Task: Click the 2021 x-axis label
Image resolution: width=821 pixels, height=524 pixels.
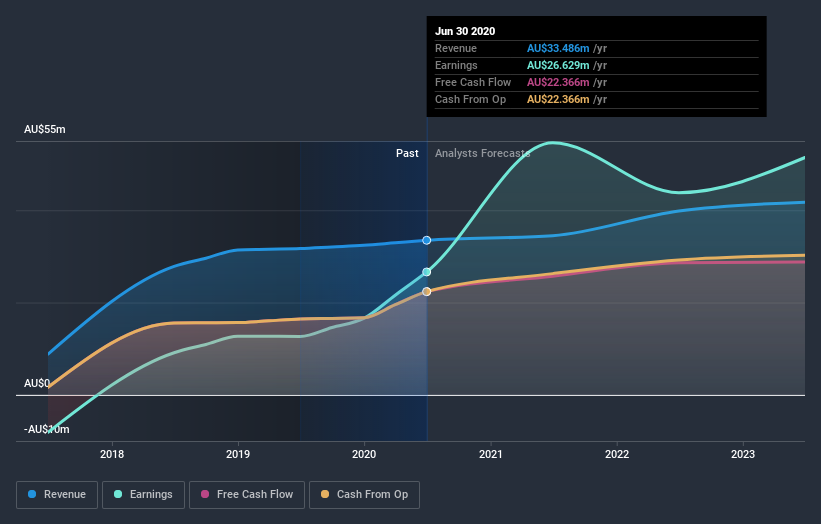Action: click(x=491, y=454)
